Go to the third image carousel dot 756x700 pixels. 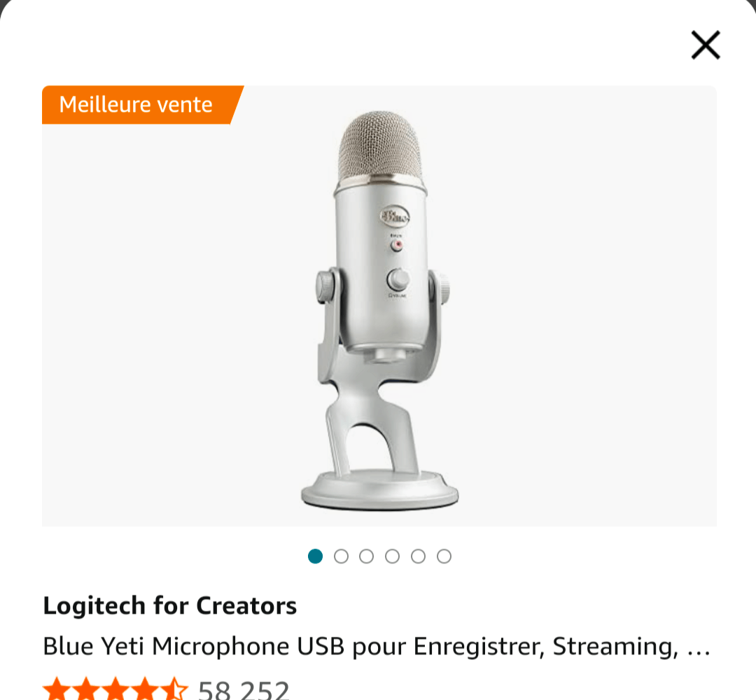[366, 556]
